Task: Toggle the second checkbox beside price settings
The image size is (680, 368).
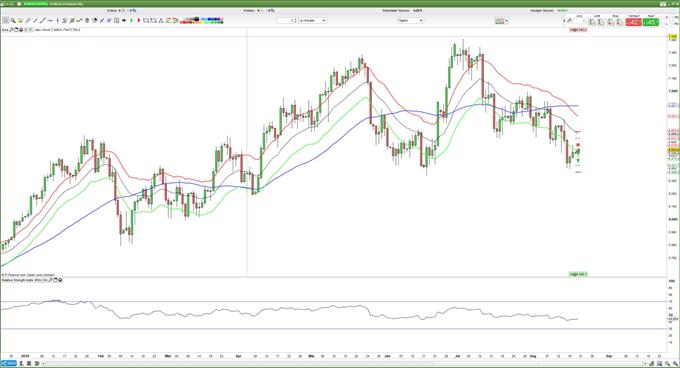Action: (30, 30)
